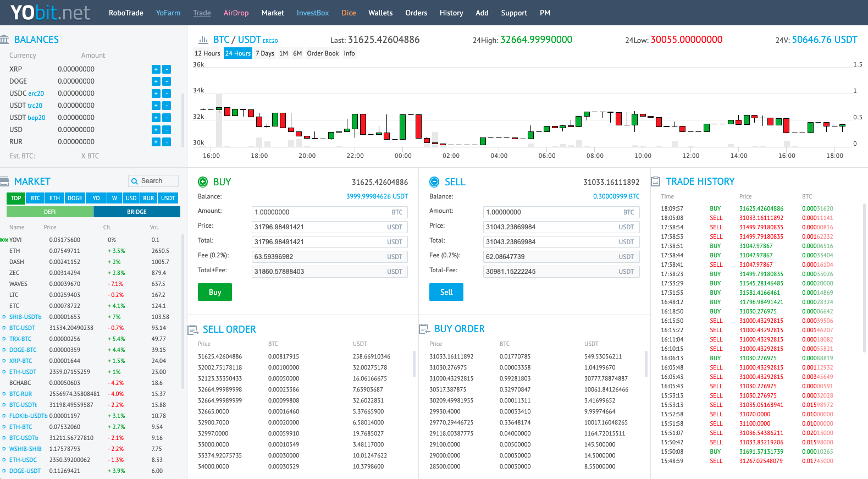The image size is (868, 479).
Task: Click the Buy Amount input field
Action: coord(329,212)
